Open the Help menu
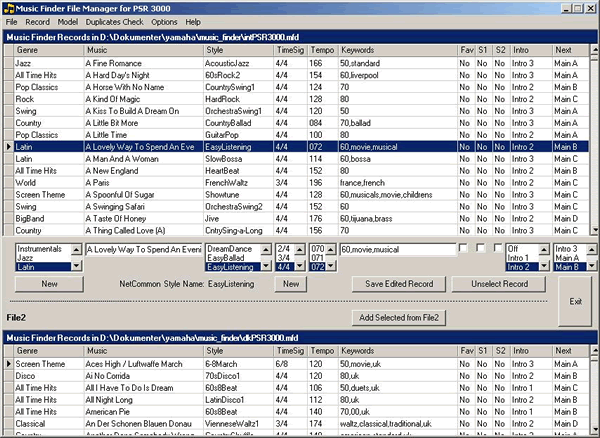Image resolution: width=600 pixels, height=438 pixels. (193, 22)
